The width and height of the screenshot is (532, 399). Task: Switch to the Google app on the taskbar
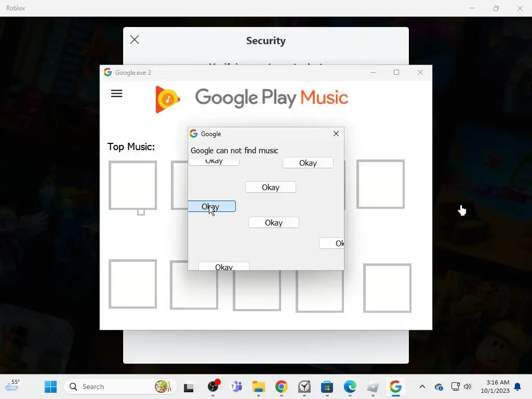click(x=395, y=387)
